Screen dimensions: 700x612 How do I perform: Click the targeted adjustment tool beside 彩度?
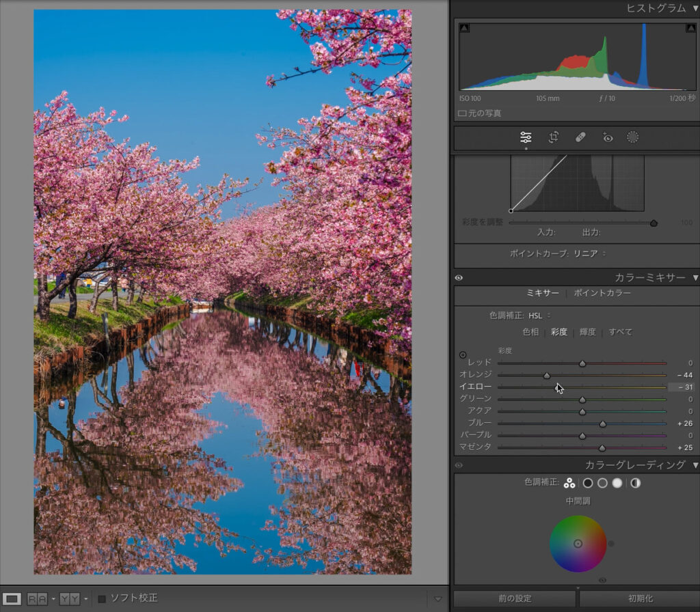(x=463, y=355)
